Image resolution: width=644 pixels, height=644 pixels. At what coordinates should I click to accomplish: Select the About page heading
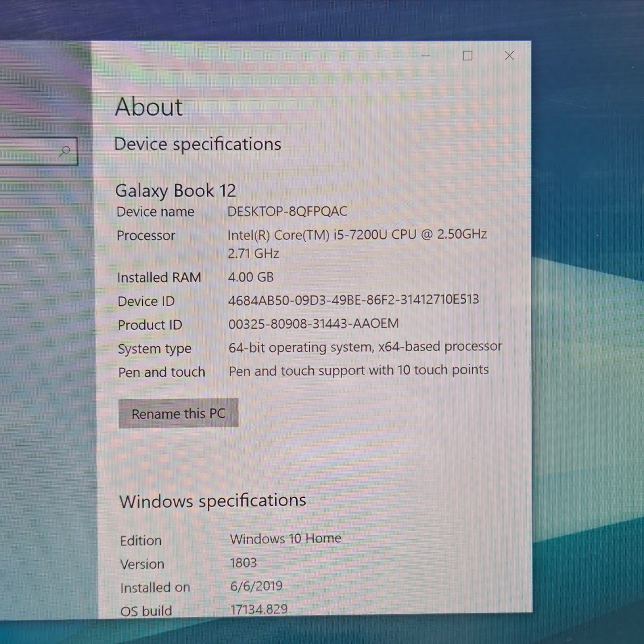point(149,107)
